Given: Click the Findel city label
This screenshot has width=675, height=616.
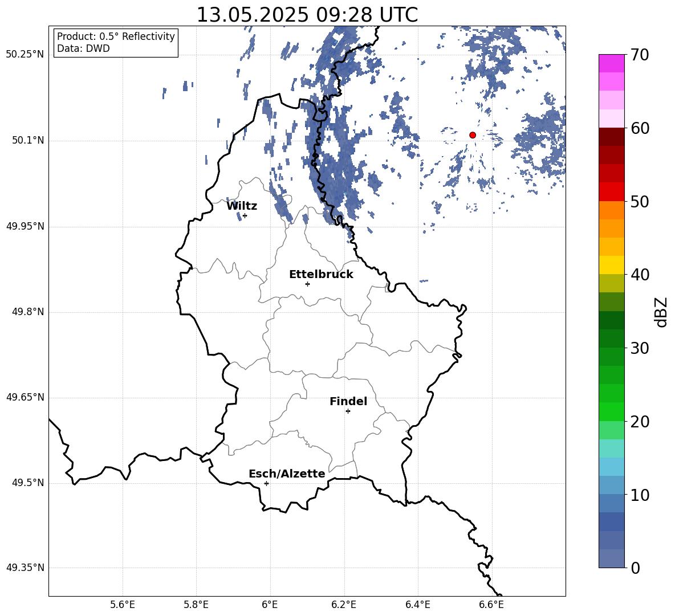Looking at the screenshot, I should 348,401.
